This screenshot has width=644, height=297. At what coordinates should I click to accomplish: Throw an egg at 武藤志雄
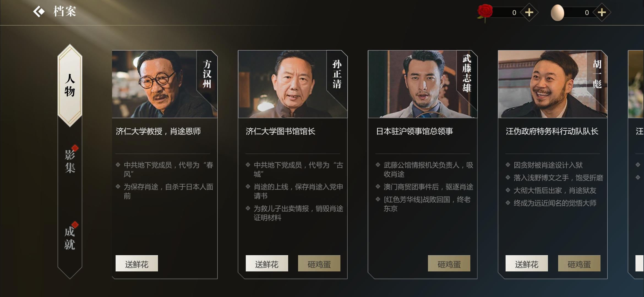449,263
